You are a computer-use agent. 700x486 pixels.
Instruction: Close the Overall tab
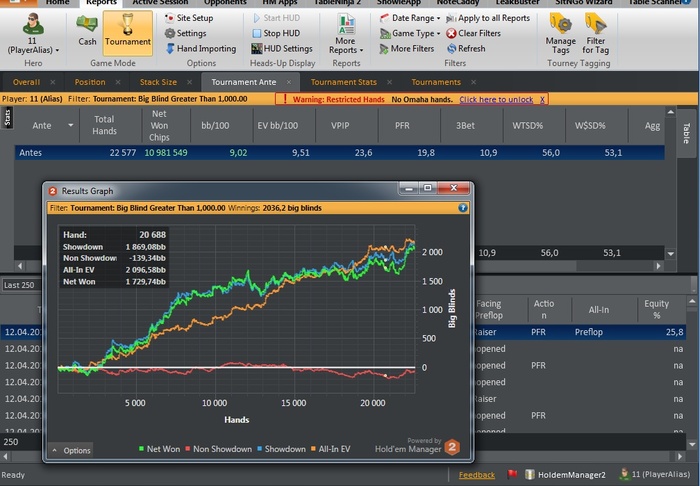click(53, 82)
